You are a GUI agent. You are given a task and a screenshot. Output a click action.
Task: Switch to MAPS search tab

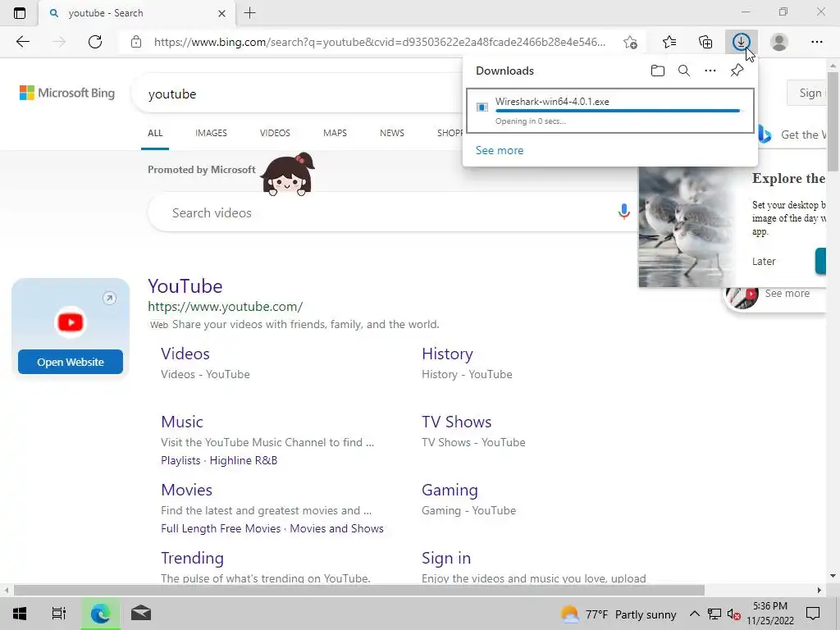point(335,133)
